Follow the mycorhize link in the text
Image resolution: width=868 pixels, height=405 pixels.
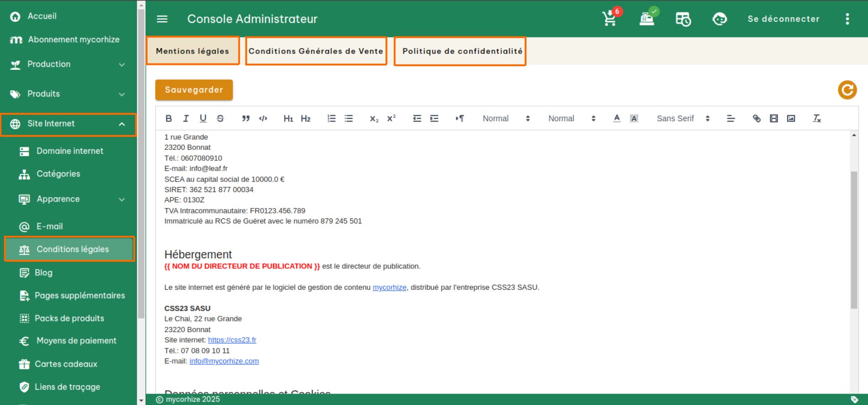click(389, 288)
